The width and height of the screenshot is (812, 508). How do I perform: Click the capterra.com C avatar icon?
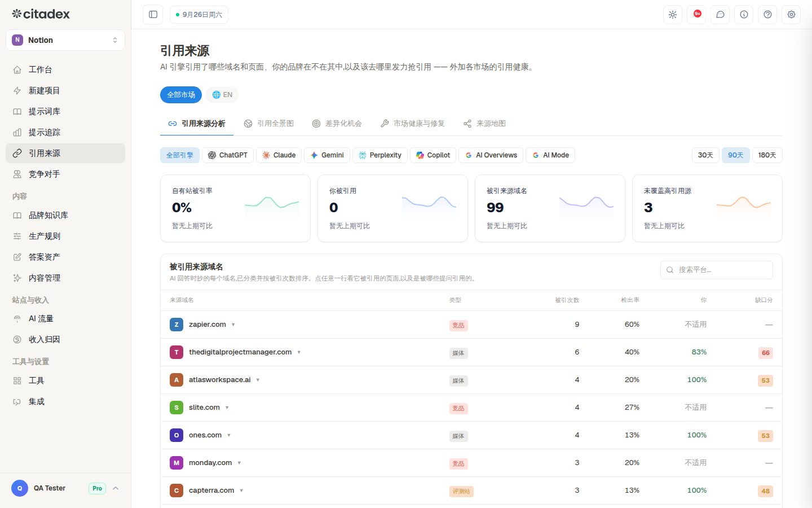[176, 491]
